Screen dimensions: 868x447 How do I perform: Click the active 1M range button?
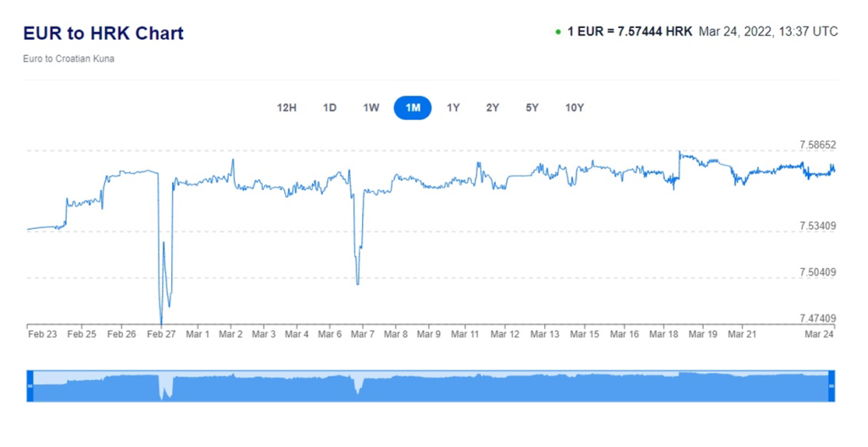click(413, 108)
